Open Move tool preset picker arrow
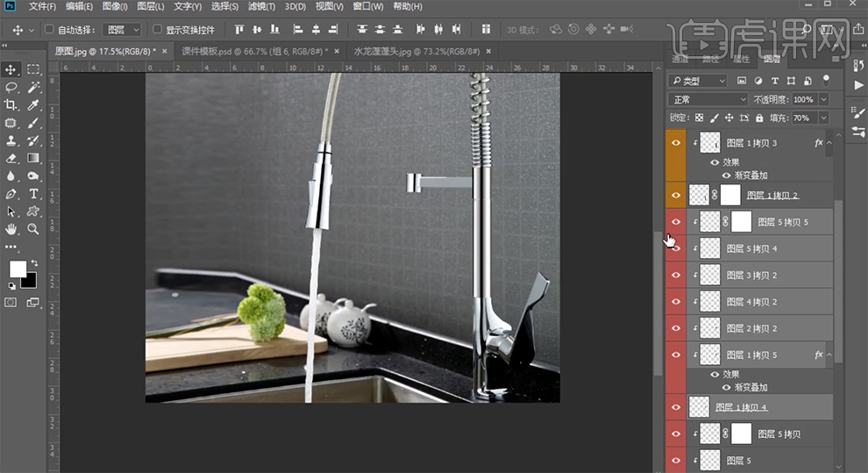The image size is (868, 473). pos(31,30)
